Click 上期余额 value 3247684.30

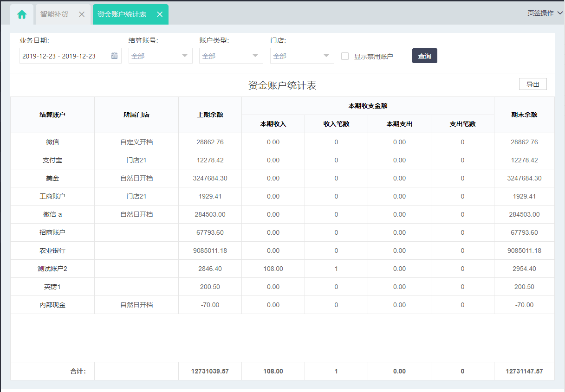pyautogui.click(x=210, y=178)
